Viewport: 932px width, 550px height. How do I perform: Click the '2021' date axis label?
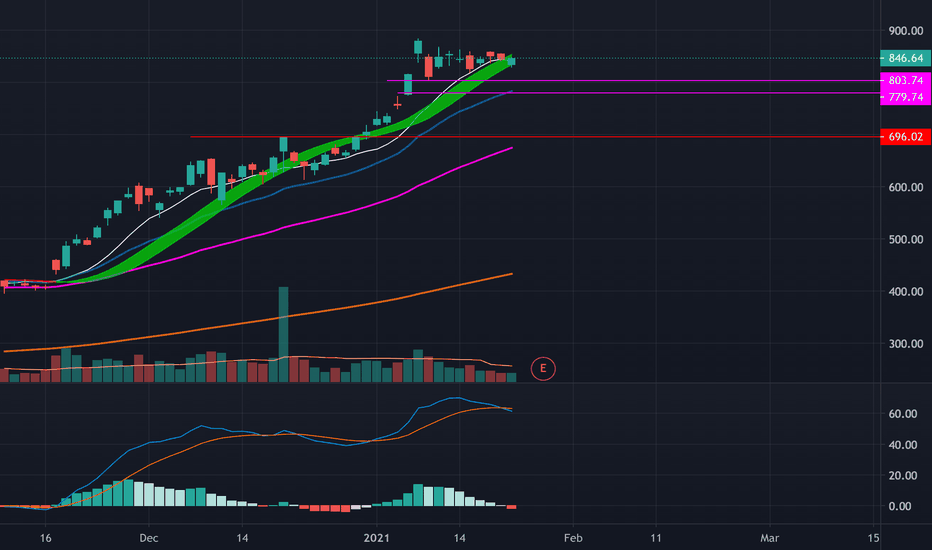(x=376, y=538)
